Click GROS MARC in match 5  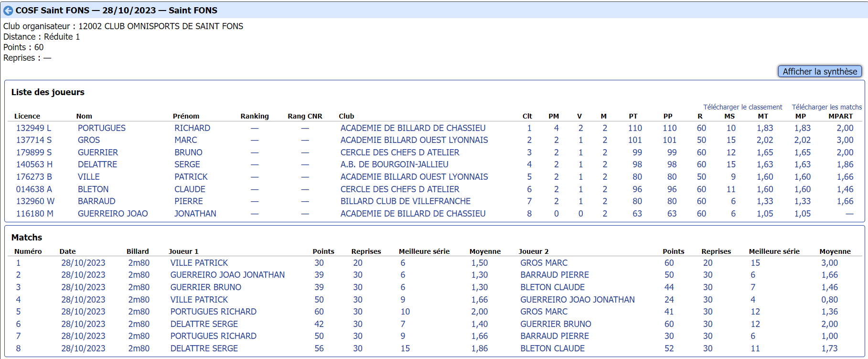544,312
